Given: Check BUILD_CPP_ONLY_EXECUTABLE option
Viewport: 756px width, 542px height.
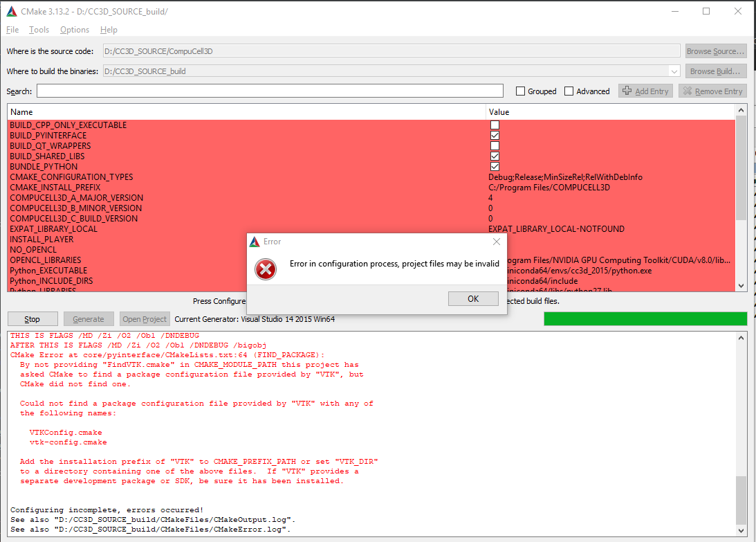Looking at the screenshot, I should [495, 125].
